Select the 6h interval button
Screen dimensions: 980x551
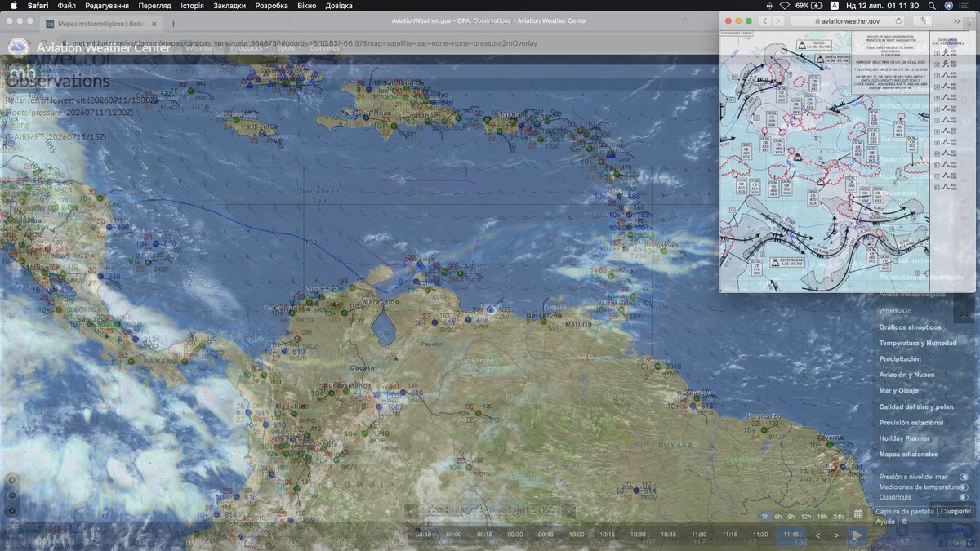pyautogui.click(x=779, y=517)
